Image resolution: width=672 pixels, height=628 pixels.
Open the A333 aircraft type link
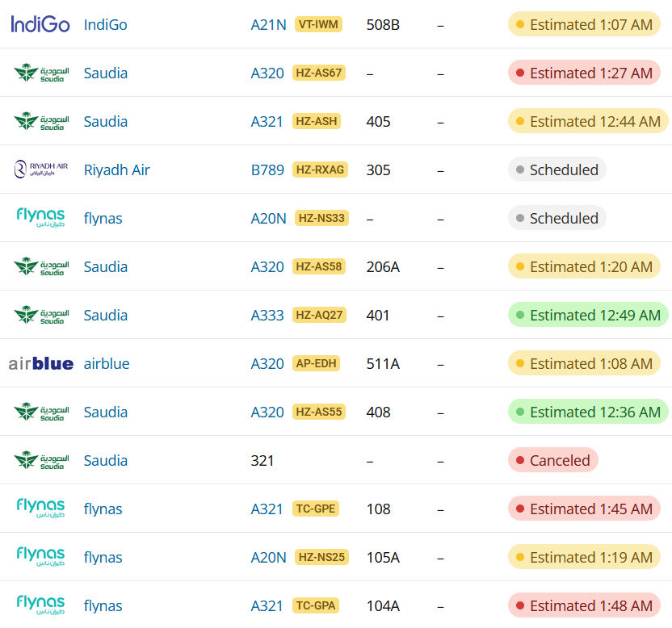(x=267, y=315)
